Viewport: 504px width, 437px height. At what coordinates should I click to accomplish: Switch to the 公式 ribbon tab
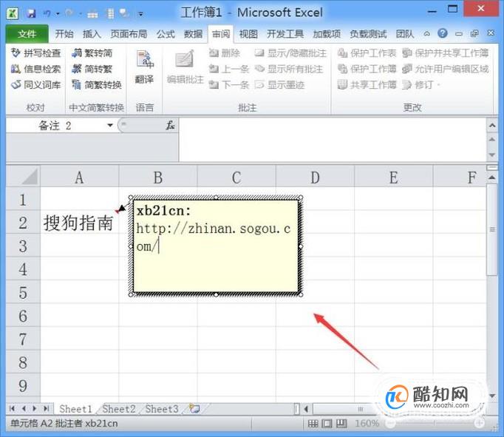tap(166, 34)
